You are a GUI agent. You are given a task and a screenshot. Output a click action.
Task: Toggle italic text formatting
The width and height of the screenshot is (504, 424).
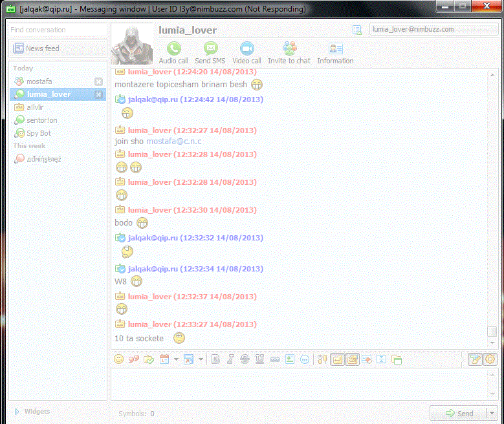[230, 359]
